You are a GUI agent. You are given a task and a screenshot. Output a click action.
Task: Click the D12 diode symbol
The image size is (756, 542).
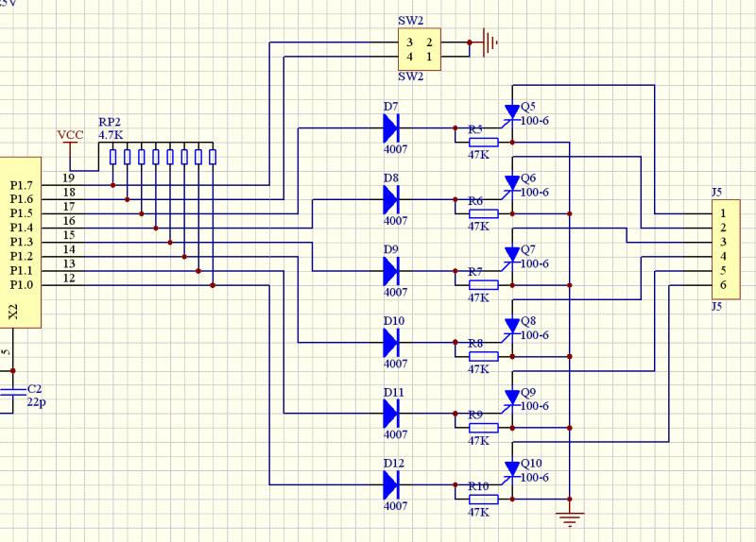[x=391, y=485]
